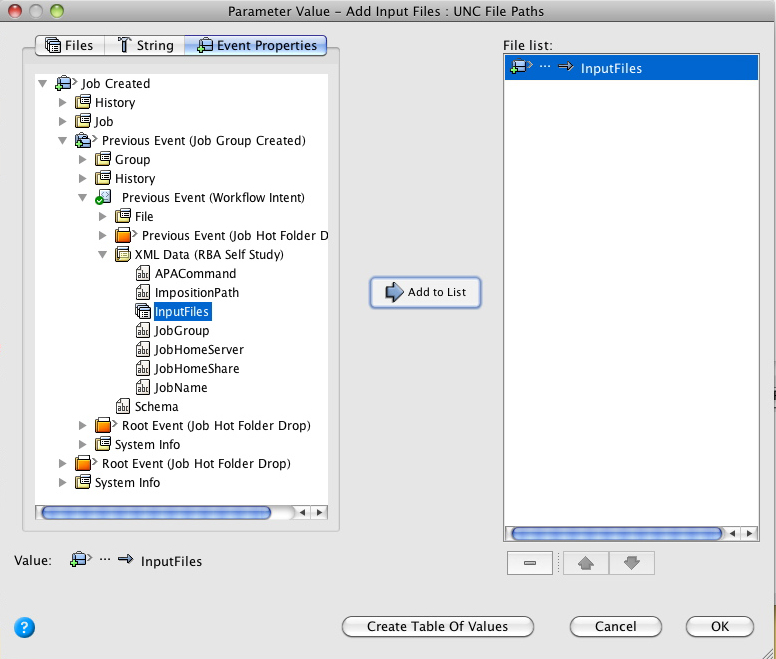Click the APACommand string icon
The height and width of the screenshot is (659, 776).
143,273
